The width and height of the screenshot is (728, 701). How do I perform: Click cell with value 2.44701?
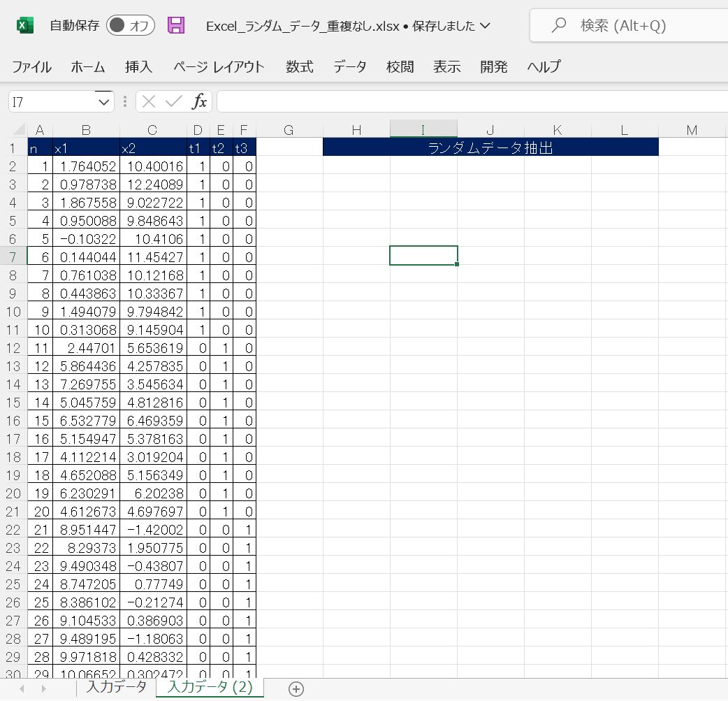point(86,348)
